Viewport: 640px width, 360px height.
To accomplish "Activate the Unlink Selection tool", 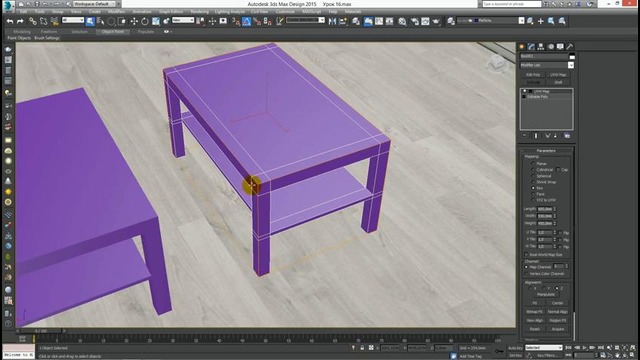I will pyautogui.click(x=43, y=21).
